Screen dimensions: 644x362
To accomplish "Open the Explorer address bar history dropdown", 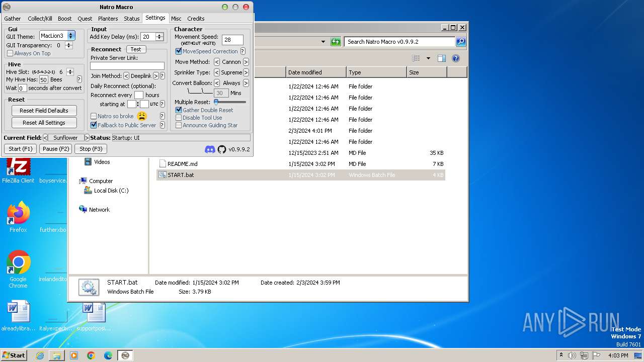I will pyautogui.click(x=323, y=42).
